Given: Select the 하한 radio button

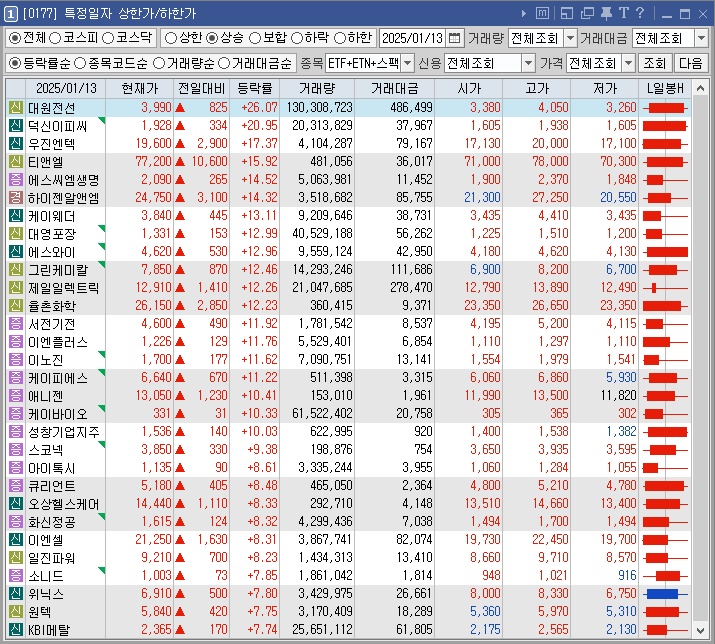Looking at the screenshot, I should 340,38.
